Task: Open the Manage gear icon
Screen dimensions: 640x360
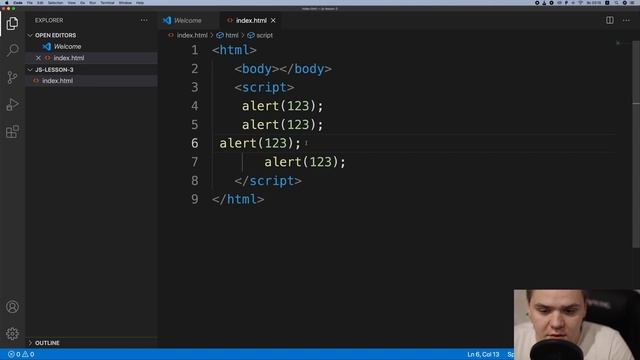Action: pos(12,333)
